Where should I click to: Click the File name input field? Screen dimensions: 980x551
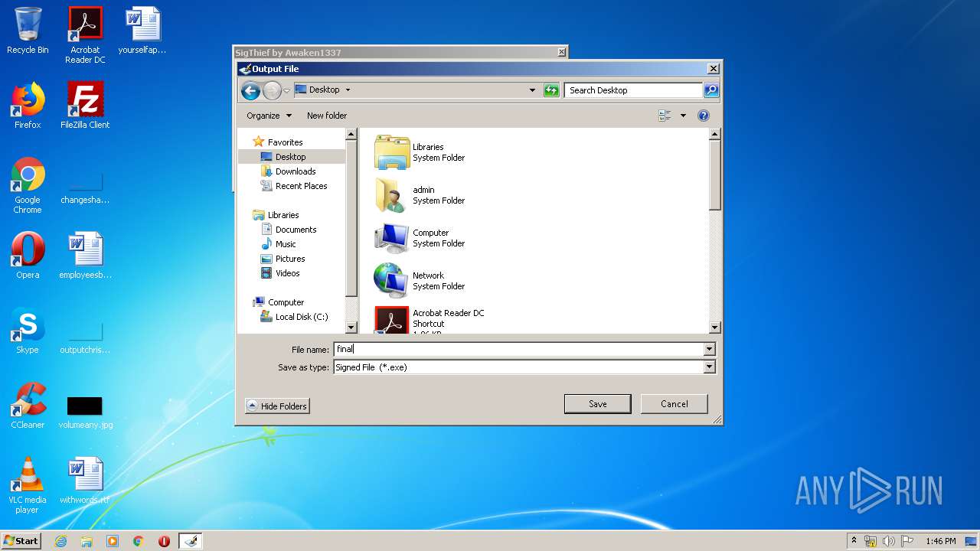518,349
